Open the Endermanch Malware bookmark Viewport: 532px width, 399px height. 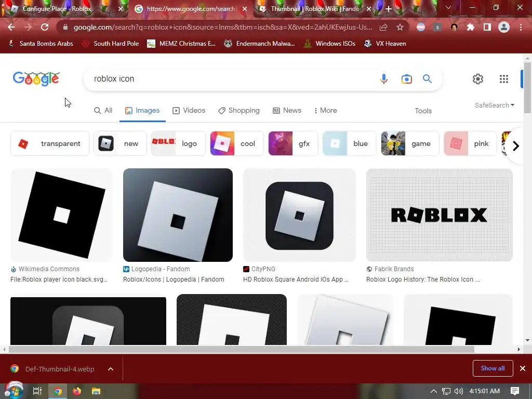pos(260,44)
